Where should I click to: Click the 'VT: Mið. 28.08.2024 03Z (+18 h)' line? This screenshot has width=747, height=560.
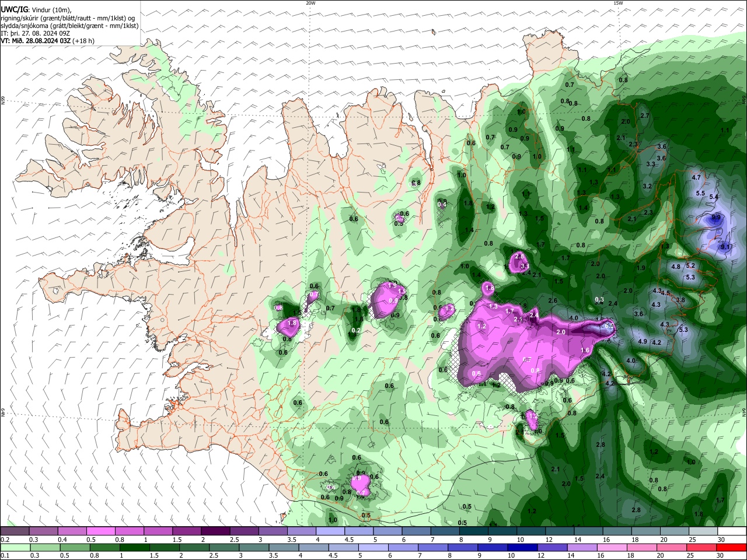[47, 41]
